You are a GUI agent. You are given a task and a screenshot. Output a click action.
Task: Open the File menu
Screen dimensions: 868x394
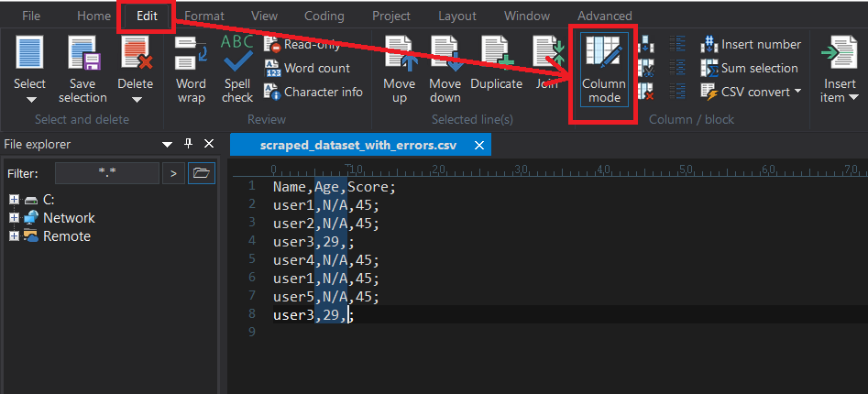(x=31, y=16)
